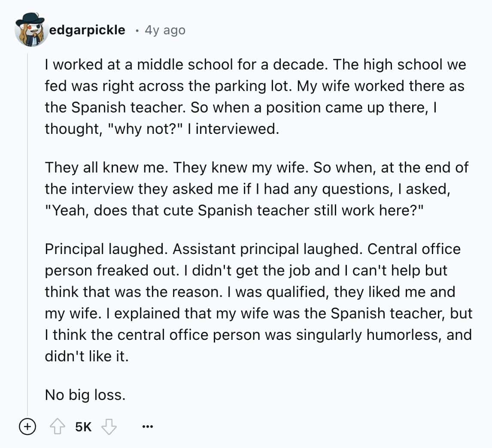
Task: Open the "4y ago" timestamp permalink
Action: (165, 30)
